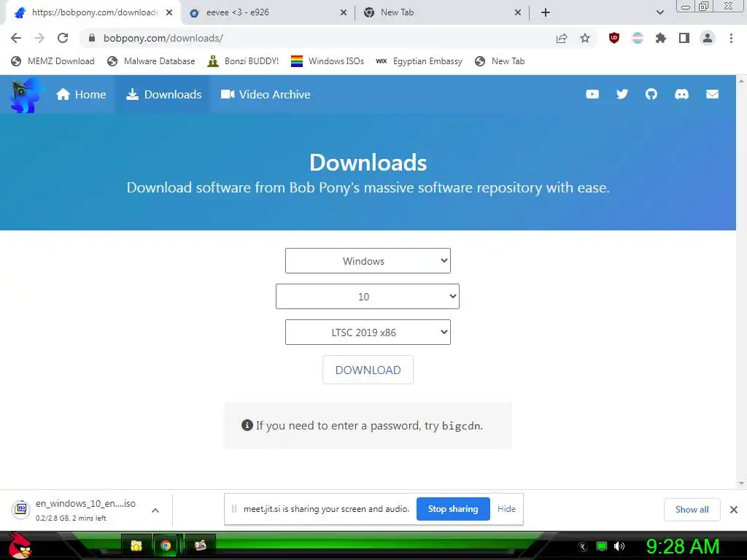Screen dimensions: 747x560
Task: Open the uBlock Origin extension icon
Action: [x=614, y=38]
